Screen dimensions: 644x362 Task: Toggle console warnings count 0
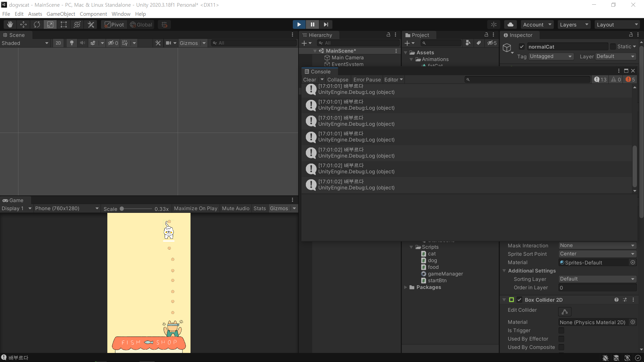point(616,79)
